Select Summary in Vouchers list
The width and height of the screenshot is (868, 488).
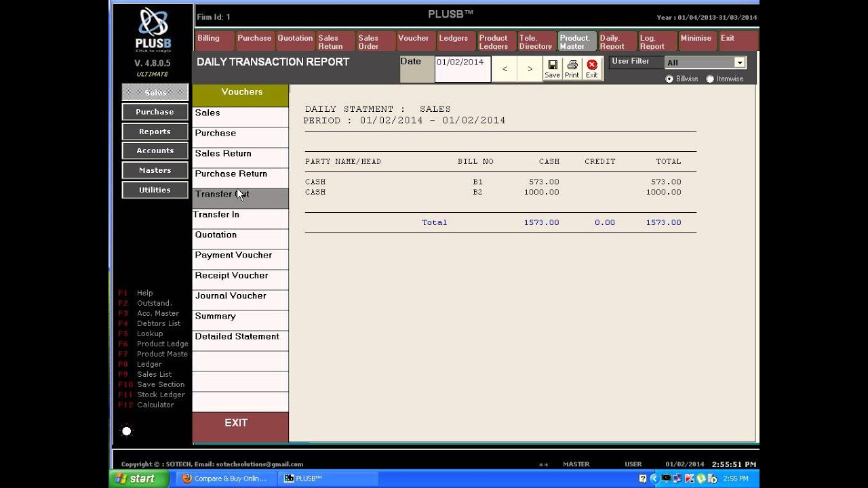pos(240,320)
